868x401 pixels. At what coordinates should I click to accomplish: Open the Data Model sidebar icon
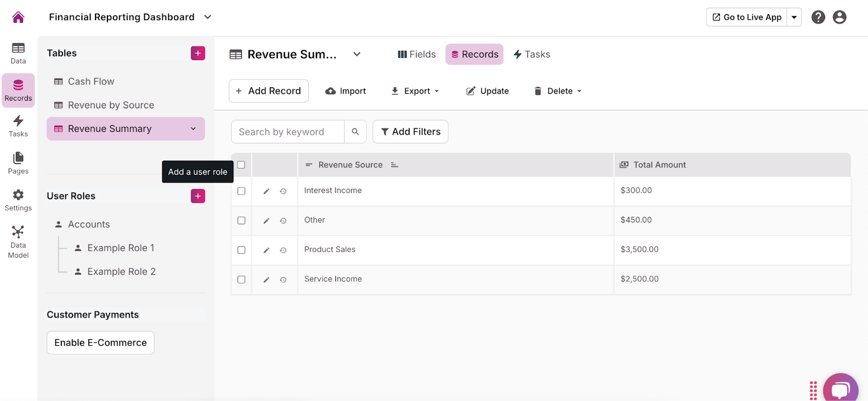coord(18,242)
